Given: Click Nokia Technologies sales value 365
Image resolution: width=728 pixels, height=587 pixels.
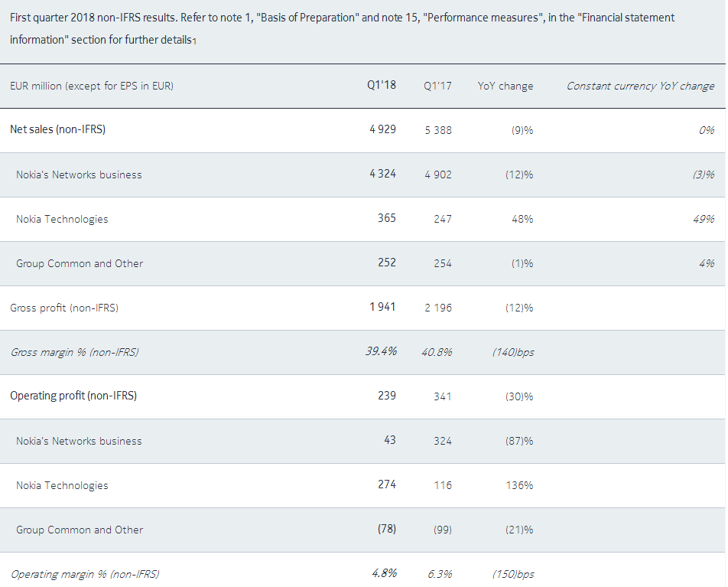Looking at the screenshot, I should click(387, 218).
